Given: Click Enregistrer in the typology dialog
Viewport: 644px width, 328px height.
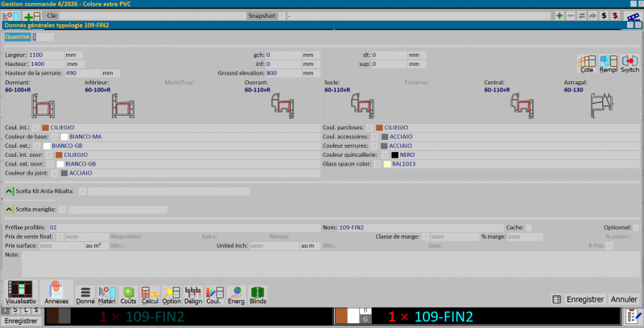Looking at the screenshot, I should pyautogui.click(x=585, y=299).
